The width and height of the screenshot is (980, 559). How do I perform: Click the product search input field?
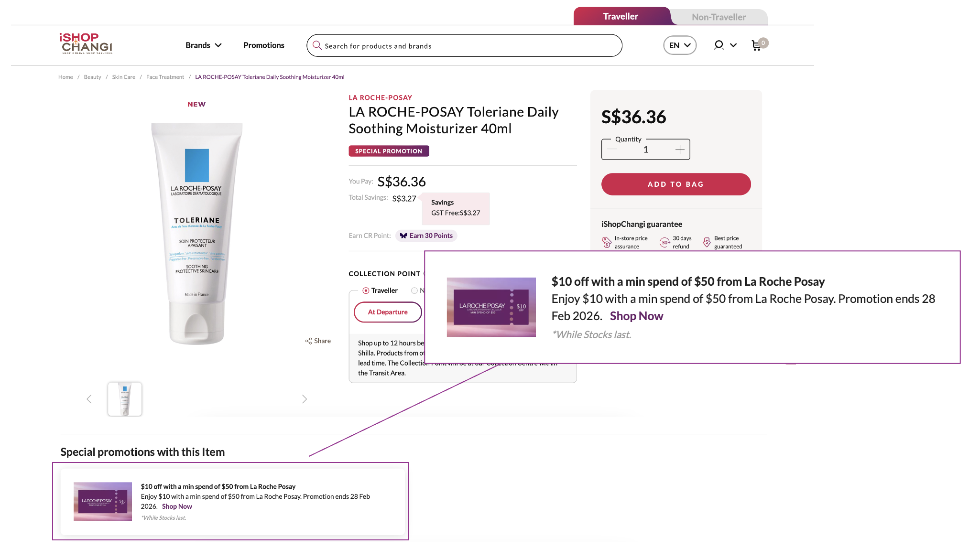pos(468,46)
